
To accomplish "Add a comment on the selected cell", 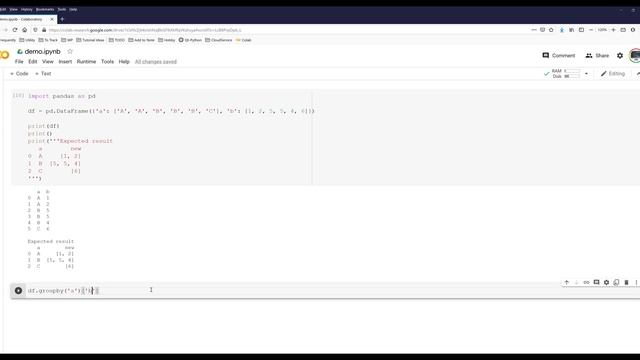I will [x=596, y=282].
